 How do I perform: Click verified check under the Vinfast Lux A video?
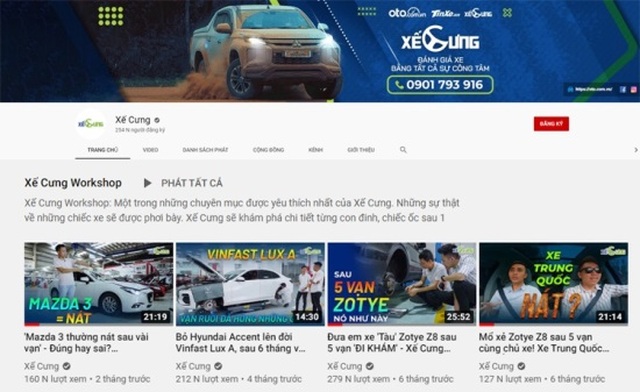(218, 366)
